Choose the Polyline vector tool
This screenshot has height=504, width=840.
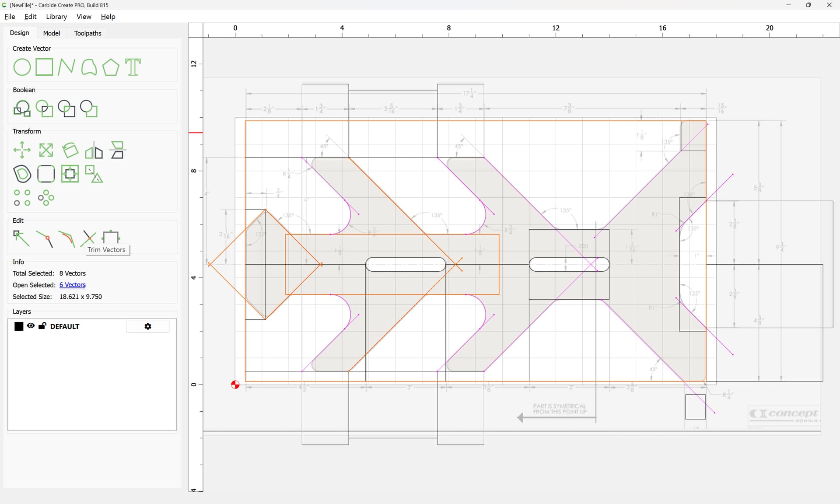coord(66,67)
